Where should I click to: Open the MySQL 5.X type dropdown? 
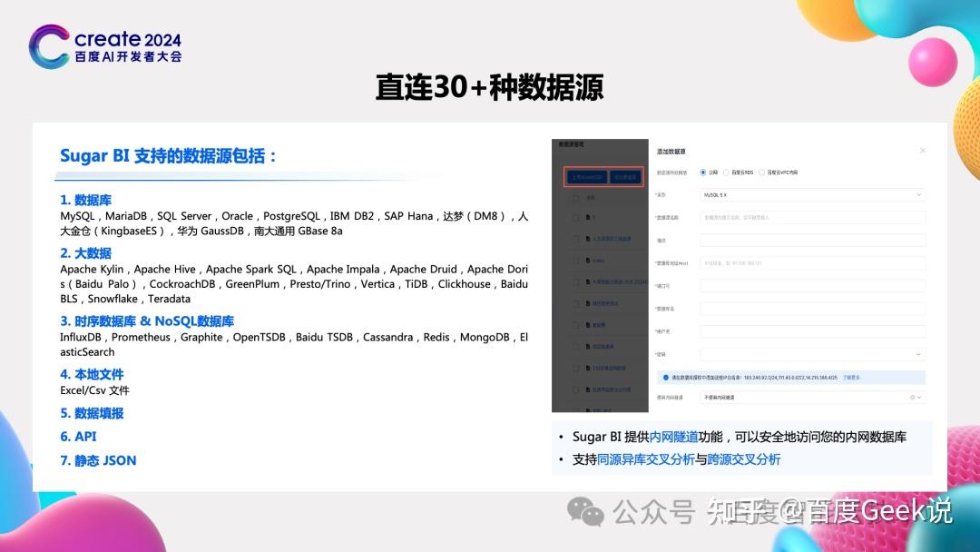click(812, 194)
